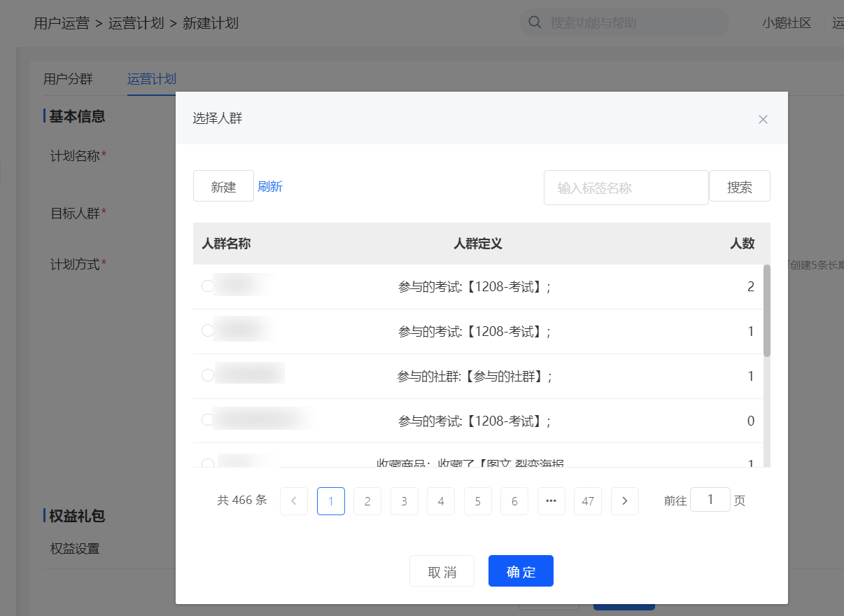Open page 2 of crowd list
Image resolution: width=844 pixels, height=616 pixels.
367,501
